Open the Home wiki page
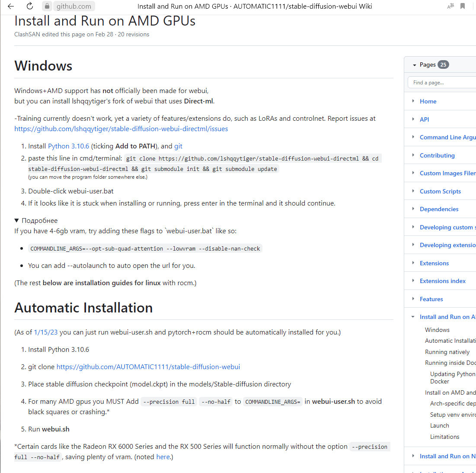This screenshot has width=476, height=473. 428,101
